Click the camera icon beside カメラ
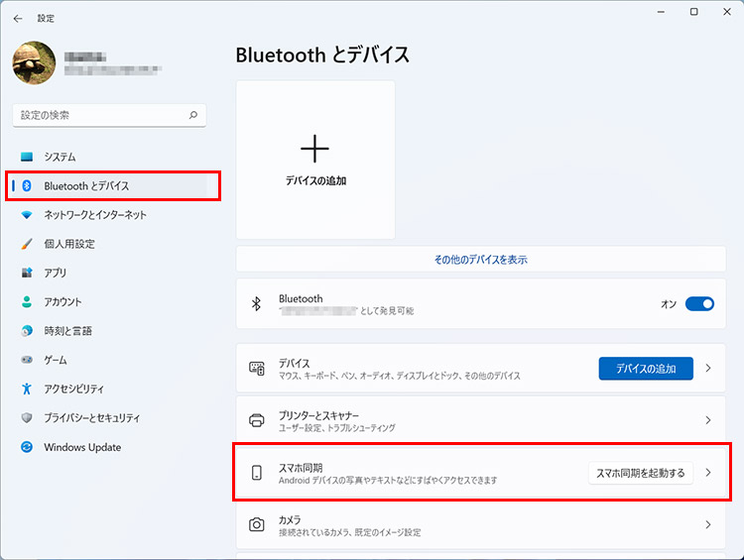 pos(257,525)
